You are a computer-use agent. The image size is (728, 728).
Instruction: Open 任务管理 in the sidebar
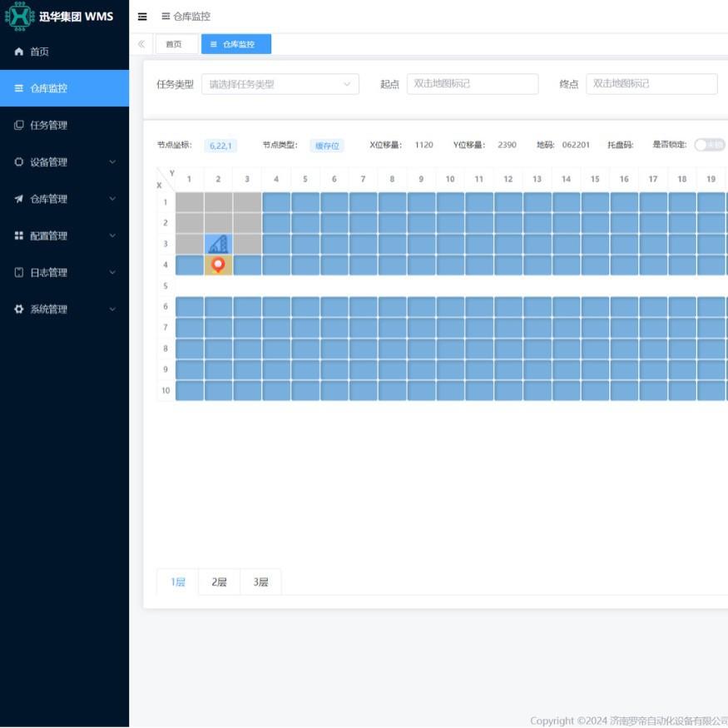pyautogui.click(x=65, y=125)
